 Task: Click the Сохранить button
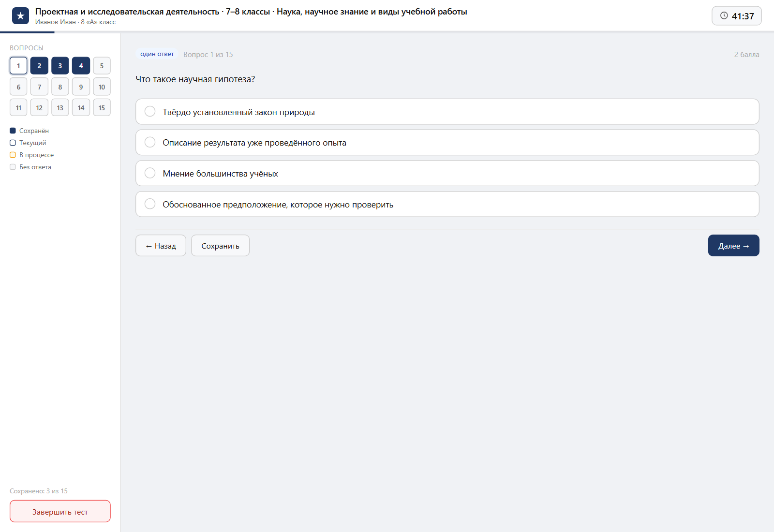[x=220, y=246]
